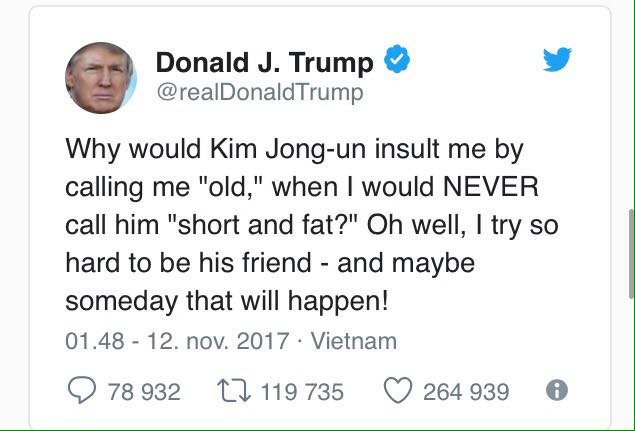
Task: Open the Donald J. Trump display name
Action: pos(265,63)
